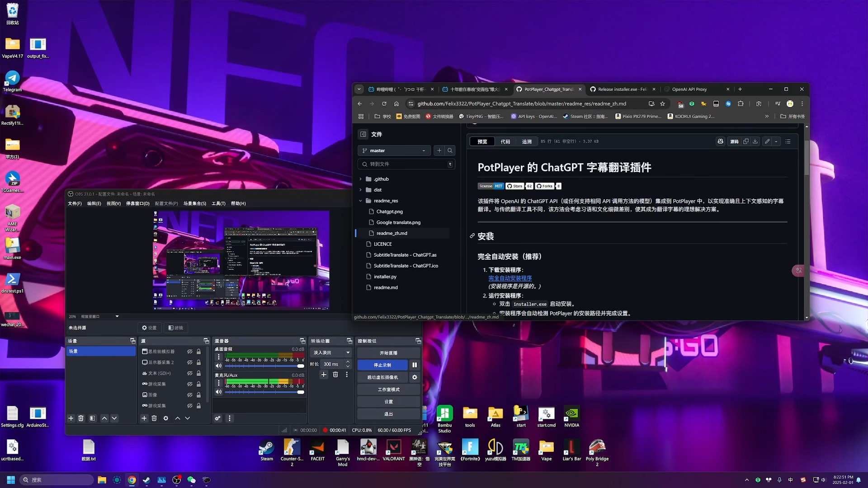
Task: Open the 工具(T) menu in OBS
Action: [218, 203]
